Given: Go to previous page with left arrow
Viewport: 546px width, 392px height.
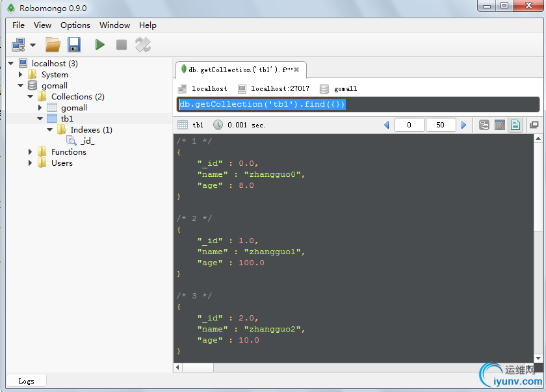Looking at the screenshot, I should [386, 125].
